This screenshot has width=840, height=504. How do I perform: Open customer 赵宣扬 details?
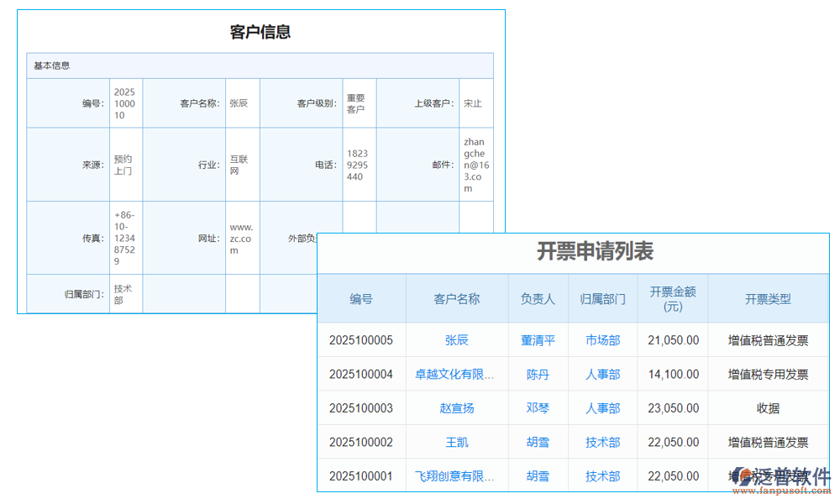pos(457,408)
